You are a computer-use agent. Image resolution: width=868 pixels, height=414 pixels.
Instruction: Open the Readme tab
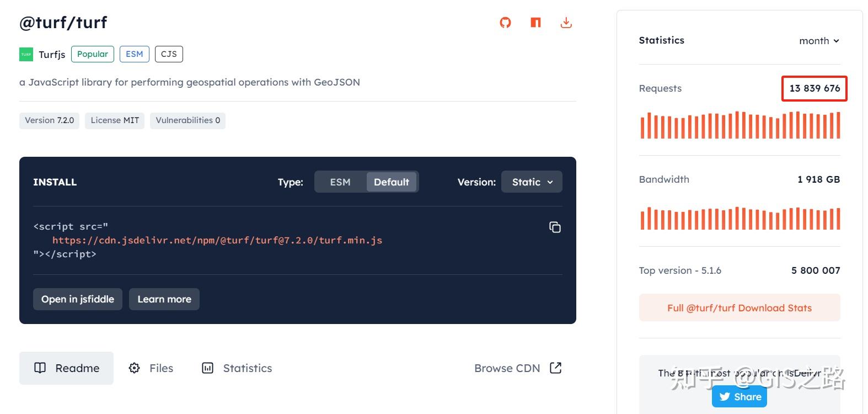tap(67, 368)
